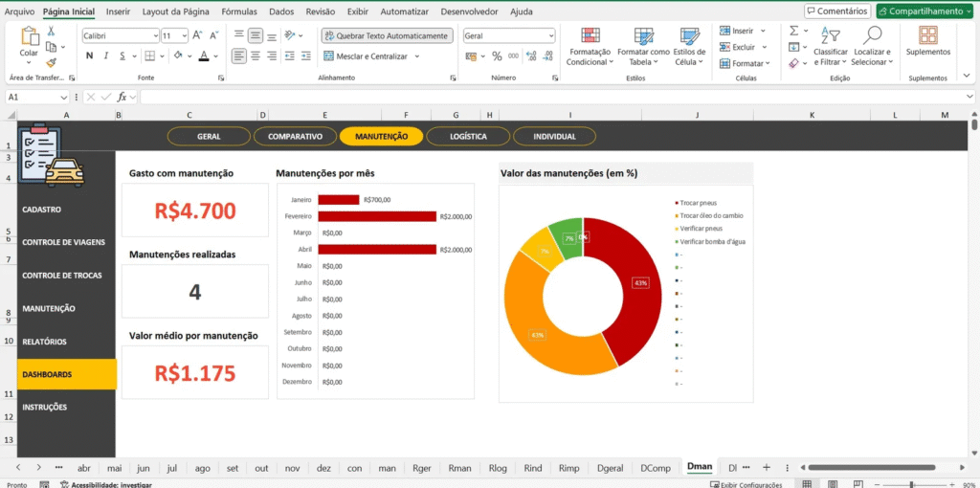Toggle italic (I) formatting

click(x=104, y=55)
